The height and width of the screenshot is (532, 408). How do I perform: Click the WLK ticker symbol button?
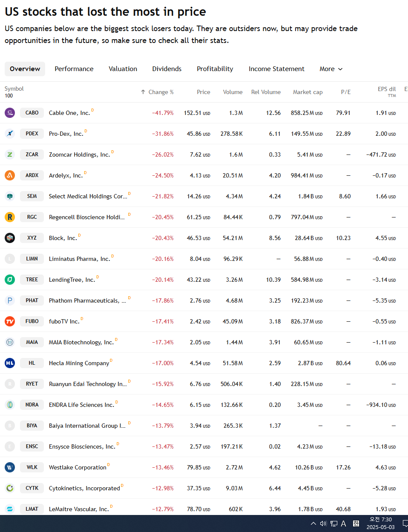click(32, 467)
